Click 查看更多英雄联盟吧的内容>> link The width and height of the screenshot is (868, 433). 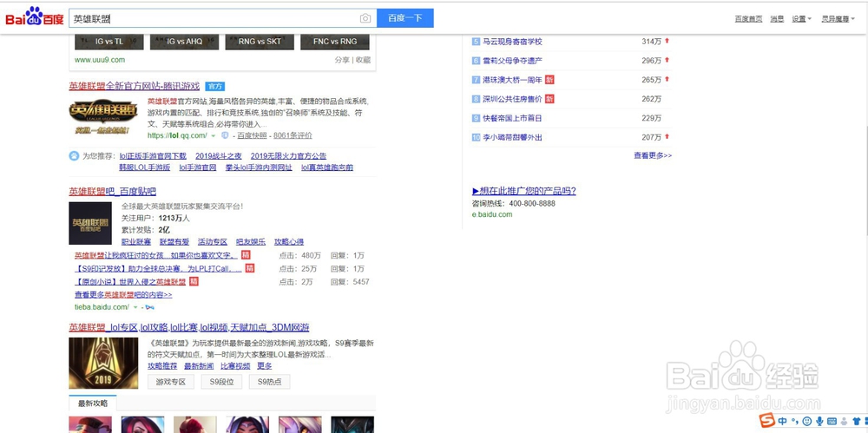(123, 295)
